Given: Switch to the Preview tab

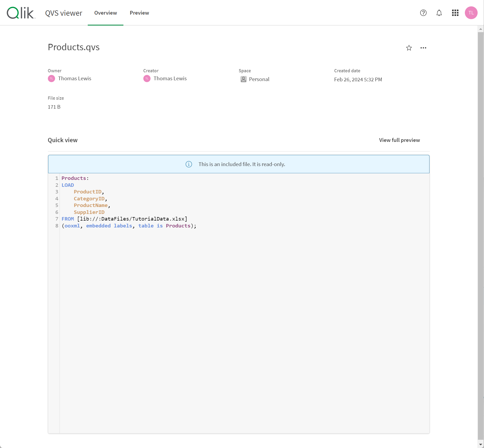Looking at the screenshot, I should tap(139, 13).
